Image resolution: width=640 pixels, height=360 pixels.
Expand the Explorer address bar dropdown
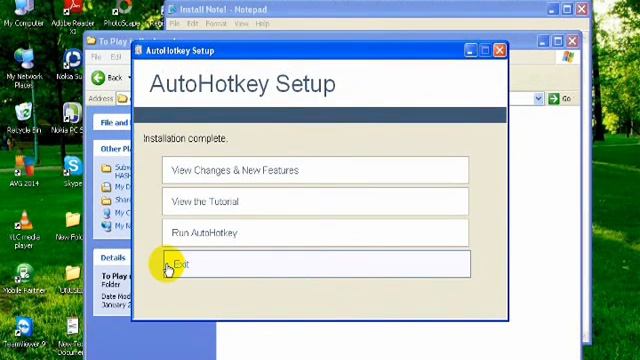[538, 98]
